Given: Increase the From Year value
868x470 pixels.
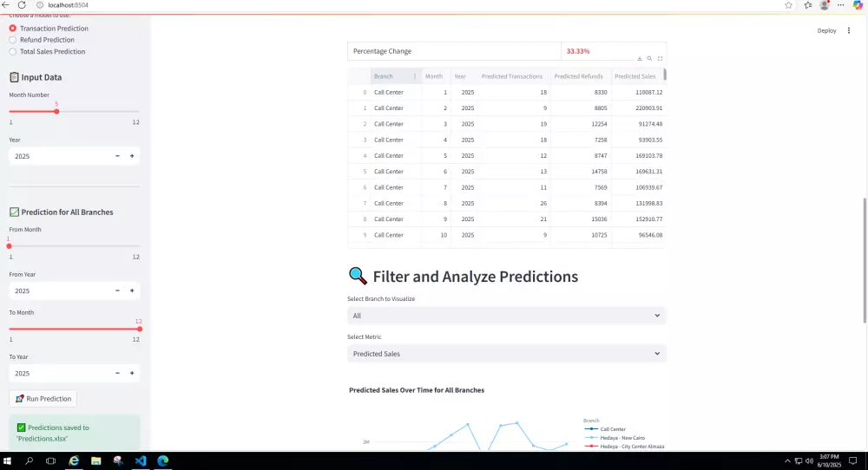Looking at the screenshot, I should 132,290.
